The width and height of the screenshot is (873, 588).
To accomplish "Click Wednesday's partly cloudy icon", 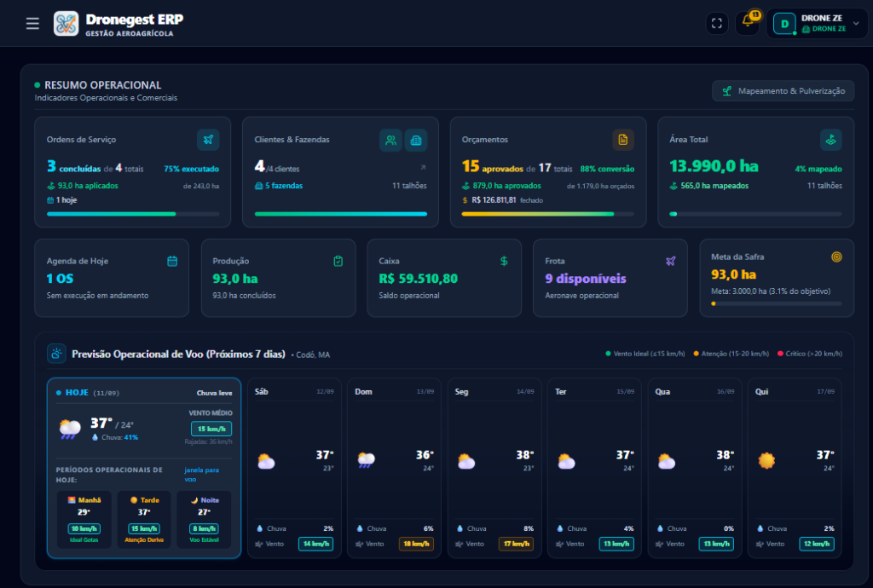I will (x=667, y=461).
